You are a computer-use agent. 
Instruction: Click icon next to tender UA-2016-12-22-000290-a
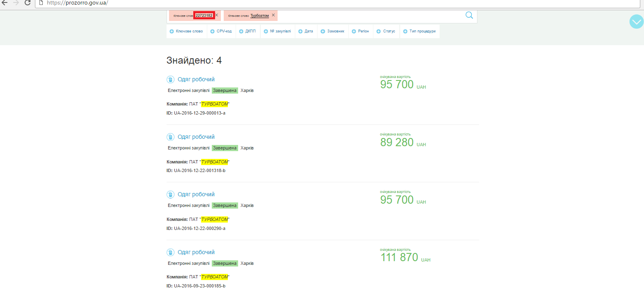click(170, 195)
